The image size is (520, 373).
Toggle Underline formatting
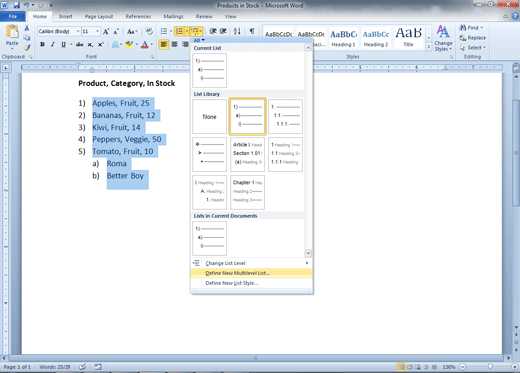click(63, 44)
